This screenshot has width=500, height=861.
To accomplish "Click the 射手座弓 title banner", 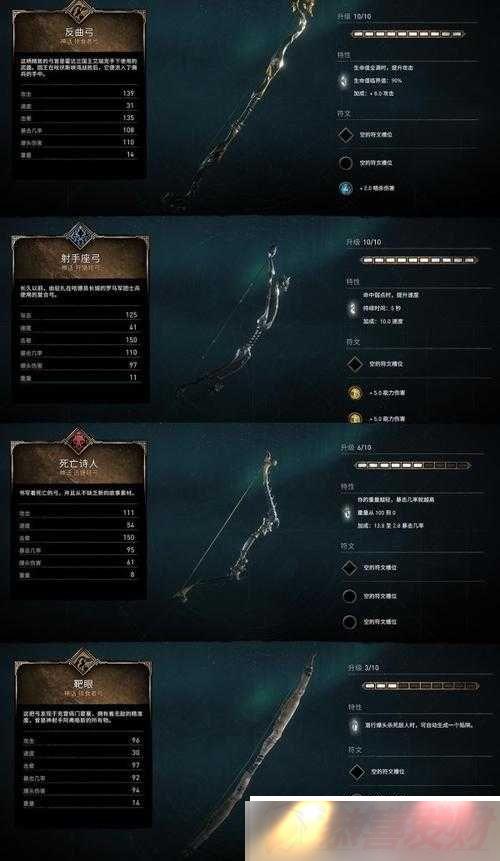I will coord(80,261).
